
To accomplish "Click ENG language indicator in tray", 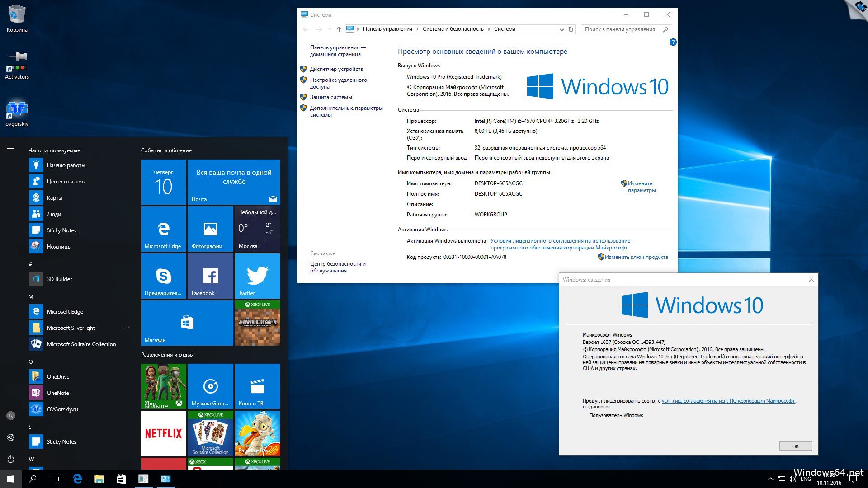I will 806,479.
